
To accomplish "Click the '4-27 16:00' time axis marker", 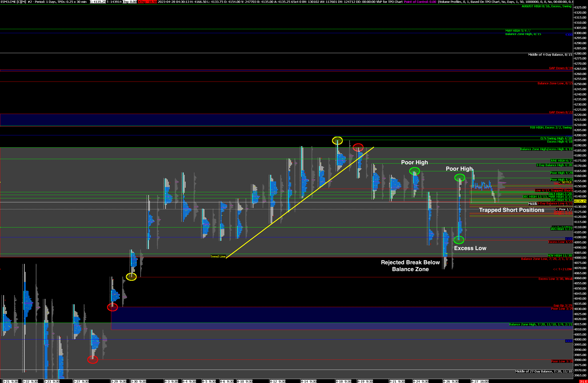I will pos(480,381).
